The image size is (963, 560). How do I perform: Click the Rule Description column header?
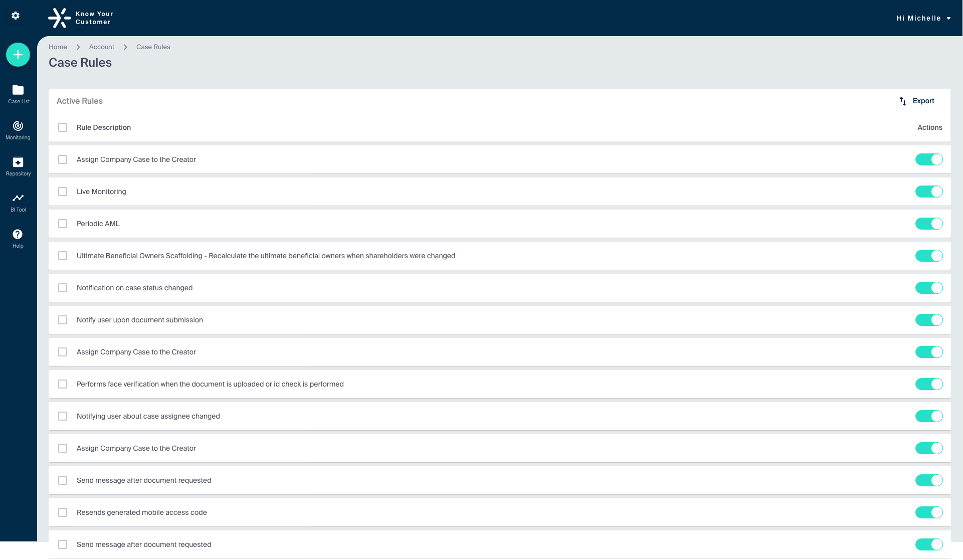pos(104,127)
